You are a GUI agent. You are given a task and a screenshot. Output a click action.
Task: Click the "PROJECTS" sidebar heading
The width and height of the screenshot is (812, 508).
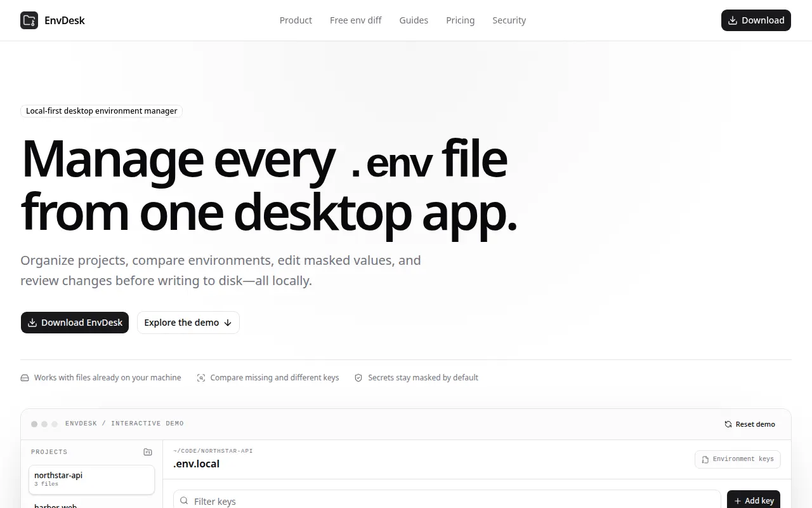click(49, 452)
